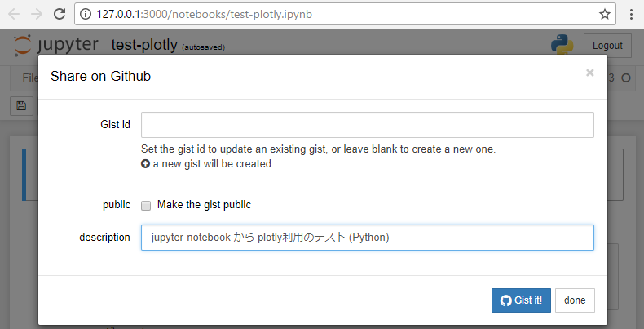644x329 pixels.
Task: Click the save notebook floppy icon
Action: (21, 105)
